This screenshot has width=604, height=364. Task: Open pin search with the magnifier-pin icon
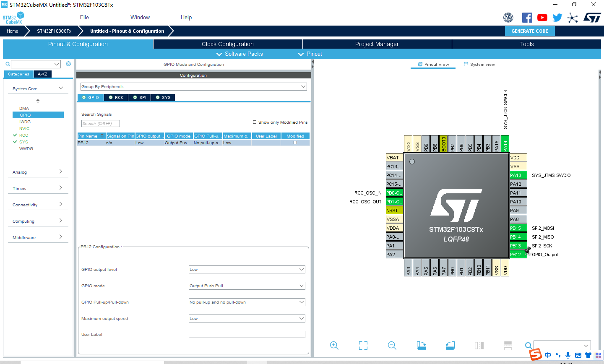tap(528, 346)
